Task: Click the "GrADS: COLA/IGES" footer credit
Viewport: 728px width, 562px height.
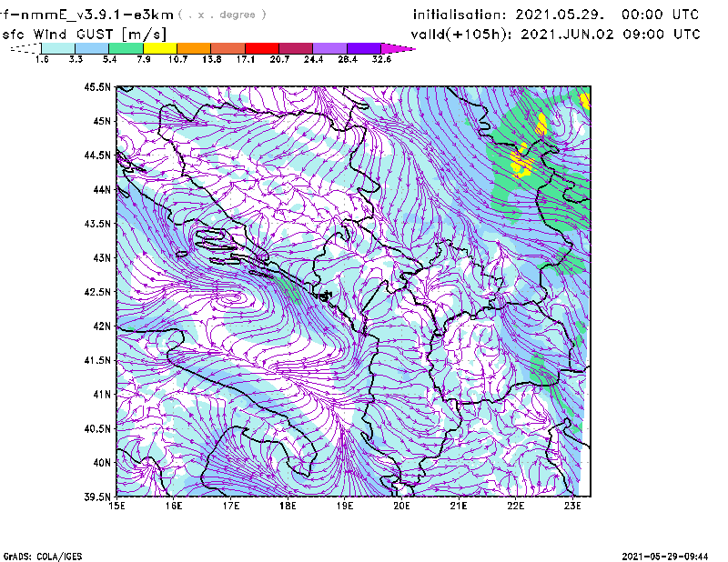Action: coord(43,557)
